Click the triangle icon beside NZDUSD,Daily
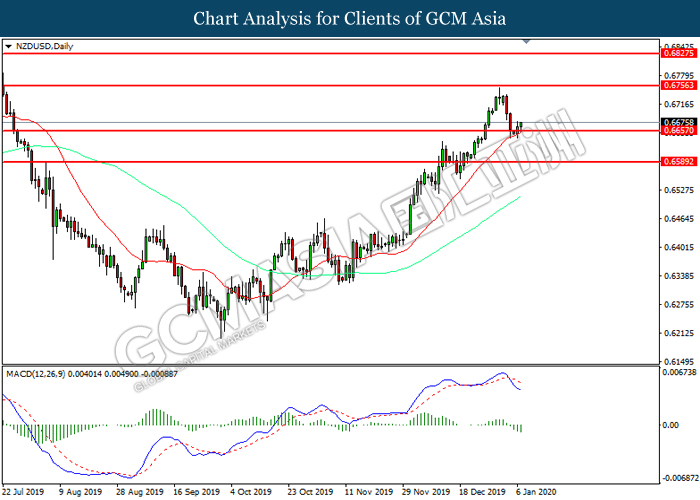The height and width of the screenshot is (500, 700). tap(9, 46)
